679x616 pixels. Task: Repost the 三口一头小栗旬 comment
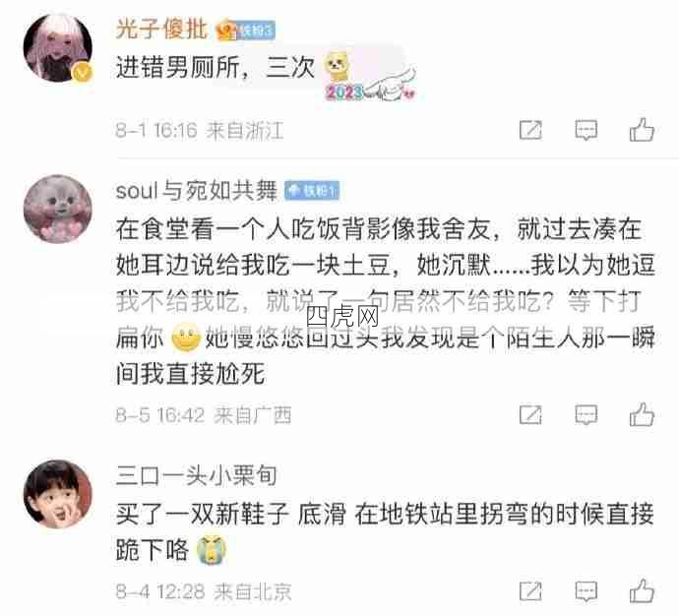click(530, 591)
